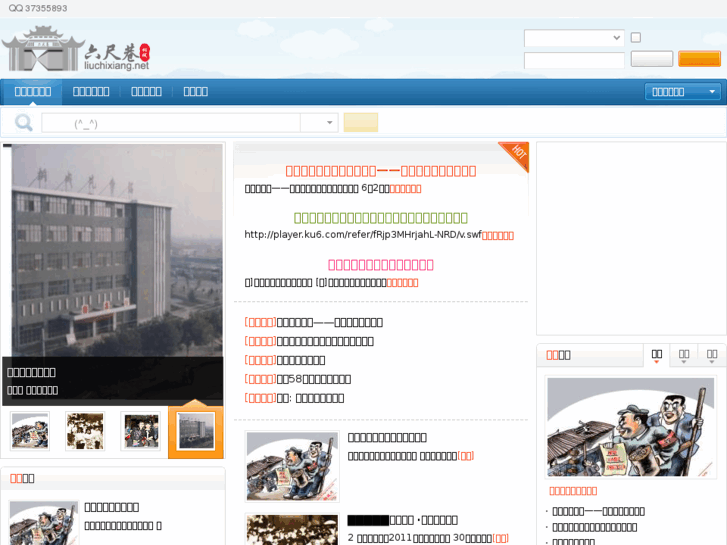Click the QQ 37355893 text at top
The image size is (727, 545).
point(38,8)
